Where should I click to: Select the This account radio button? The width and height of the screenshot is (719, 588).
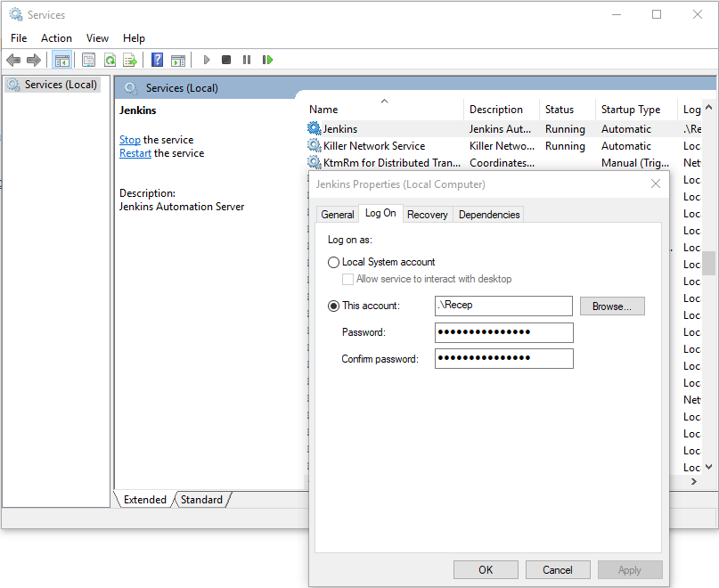tap(334, 306)
